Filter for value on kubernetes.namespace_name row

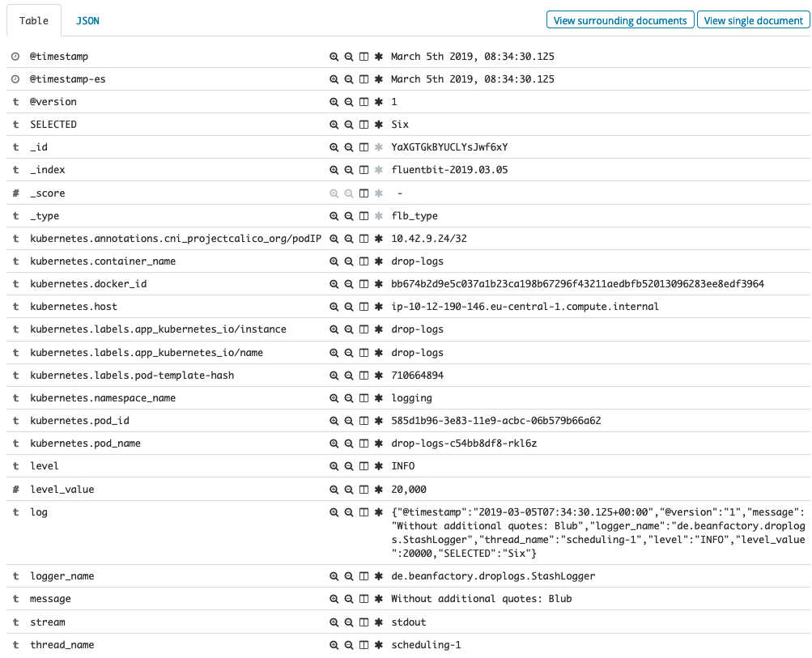[334, 398]
